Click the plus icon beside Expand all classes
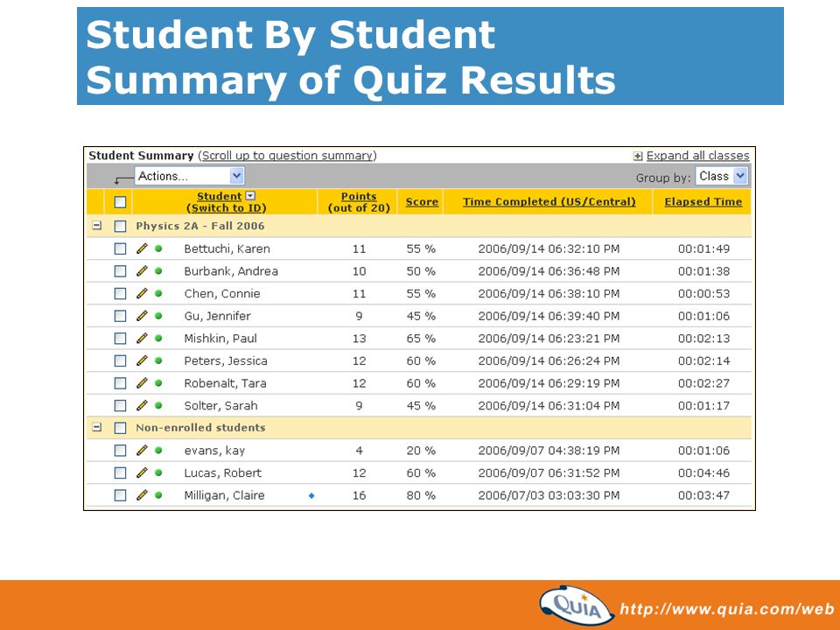This screenshot has height=630, width=840. coord(638,156)
